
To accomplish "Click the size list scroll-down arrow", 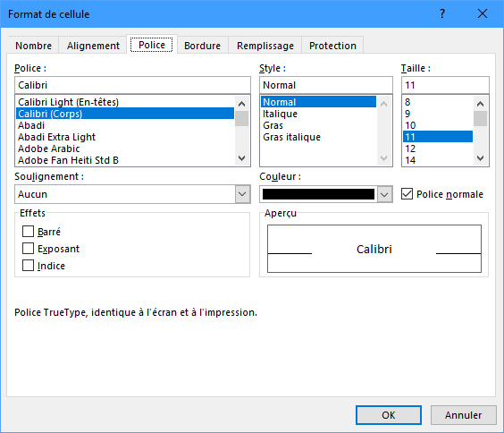I will point(480,158).
